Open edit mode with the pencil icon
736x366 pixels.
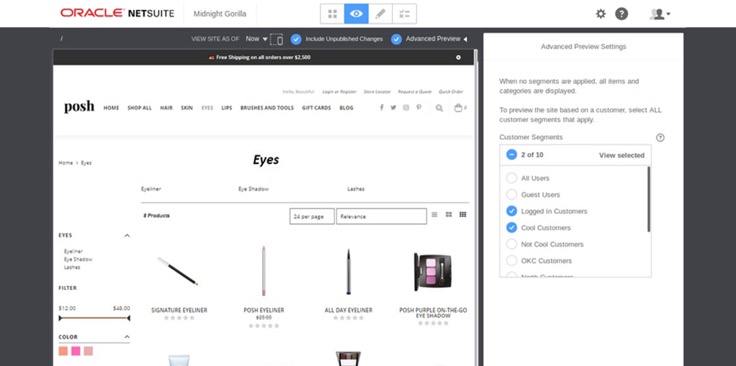coord(380,14)
